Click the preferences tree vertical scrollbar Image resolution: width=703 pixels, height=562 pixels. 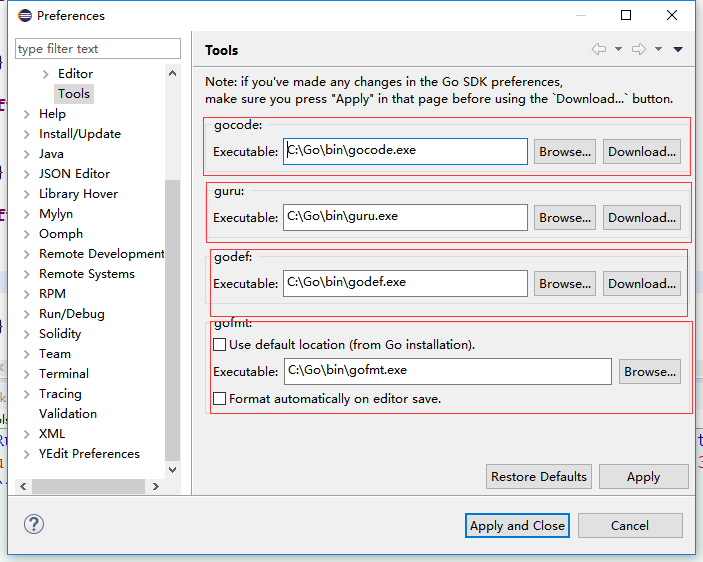[x=173, y=320]
